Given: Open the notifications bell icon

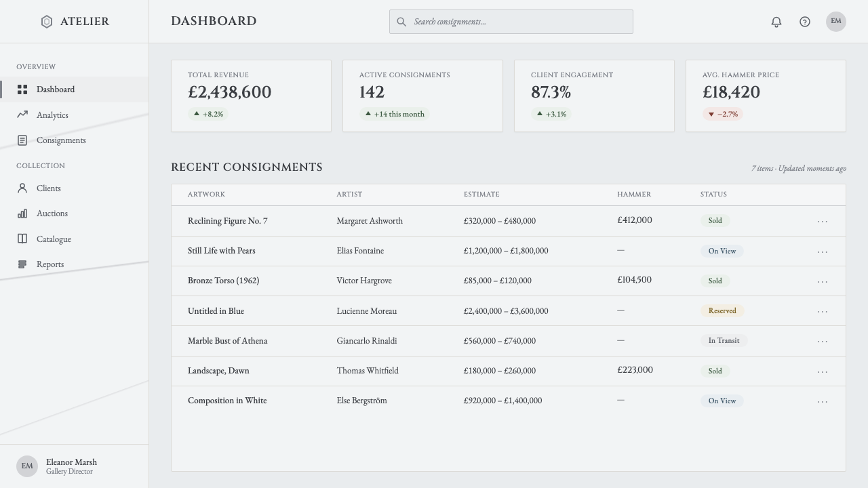Looking at the screenshot, I should tap(776, 22).
